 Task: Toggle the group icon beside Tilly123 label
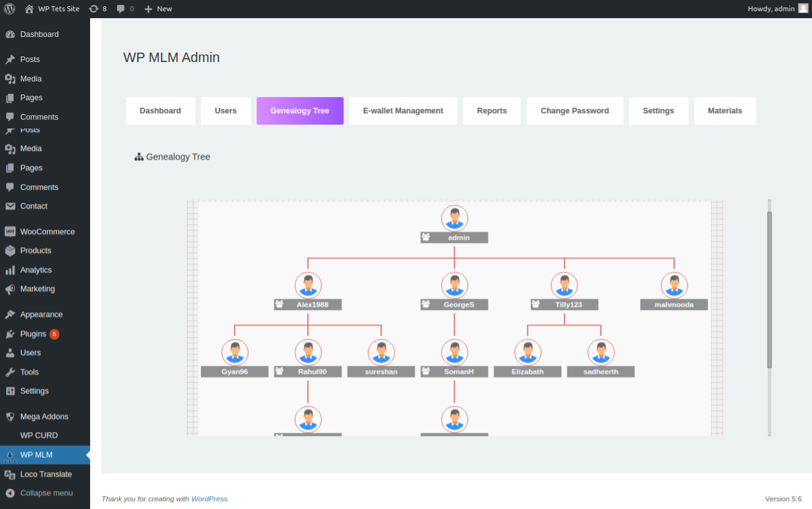pyautogui.click(x=536, y=304)
